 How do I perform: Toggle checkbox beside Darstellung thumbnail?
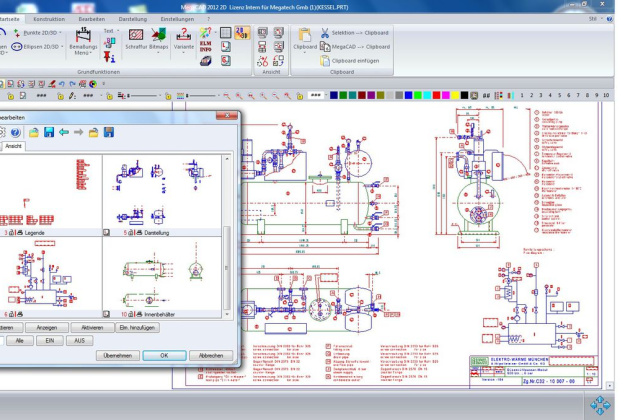point(108,231)
